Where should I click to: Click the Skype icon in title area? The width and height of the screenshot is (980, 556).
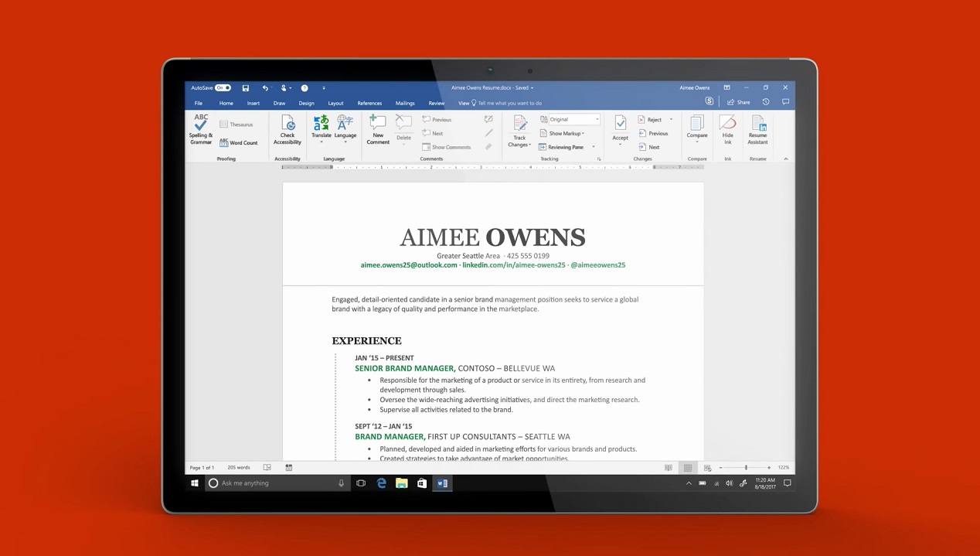tap(709, 102)
